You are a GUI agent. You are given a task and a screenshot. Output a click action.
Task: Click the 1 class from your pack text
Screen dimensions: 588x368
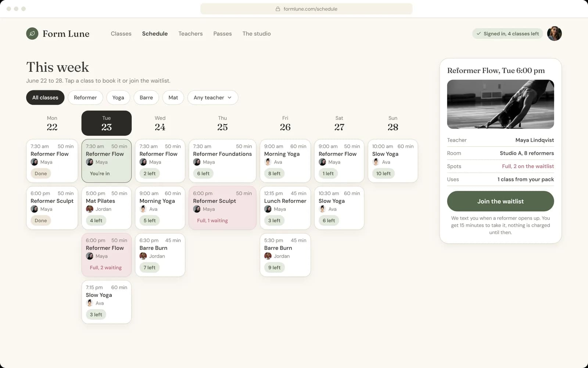click(x=526, y=179)
